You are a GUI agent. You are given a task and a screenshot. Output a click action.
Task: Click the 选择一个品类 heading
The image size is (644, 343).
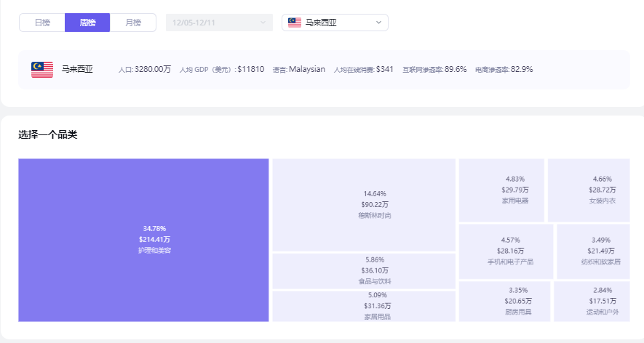tap(47, 134)
